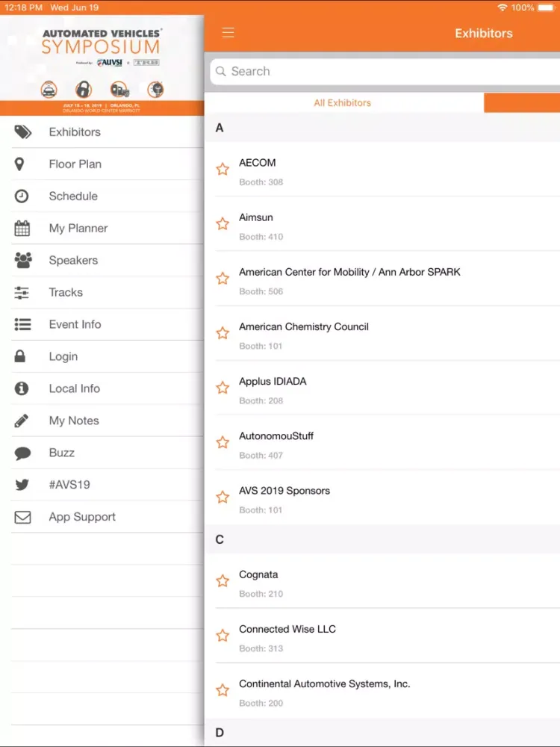Viewport: 560px width, 747px height.
Task: Click the Buzz speech bubble icon
Action: (22, 453)
